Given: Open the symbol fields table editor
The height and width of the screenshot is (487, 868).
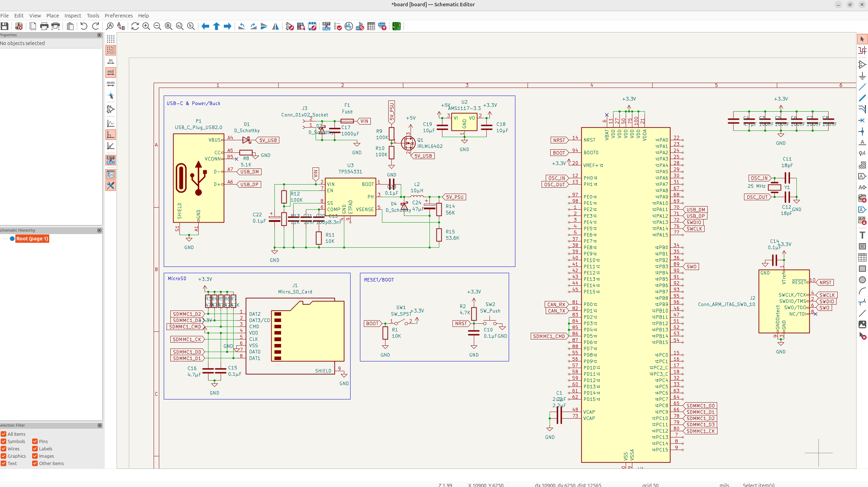Looking at the screenshot, I should click(371, 26).
